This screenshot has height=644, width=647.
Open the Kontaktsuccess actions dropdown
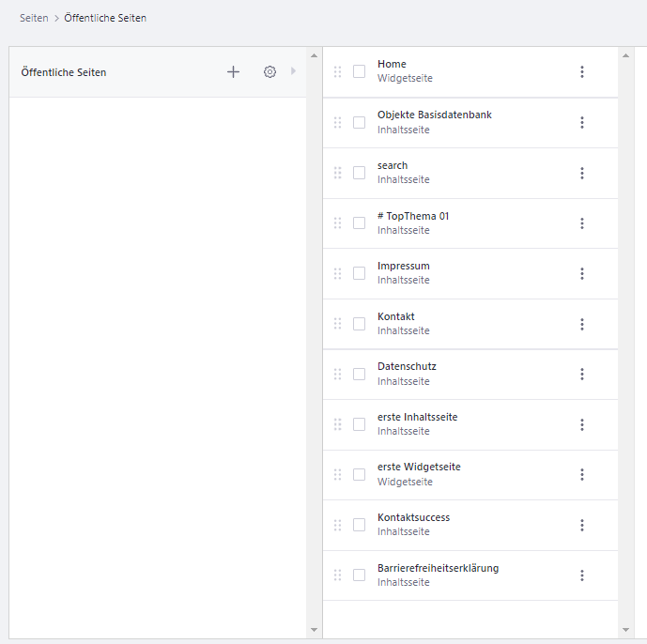582,525
